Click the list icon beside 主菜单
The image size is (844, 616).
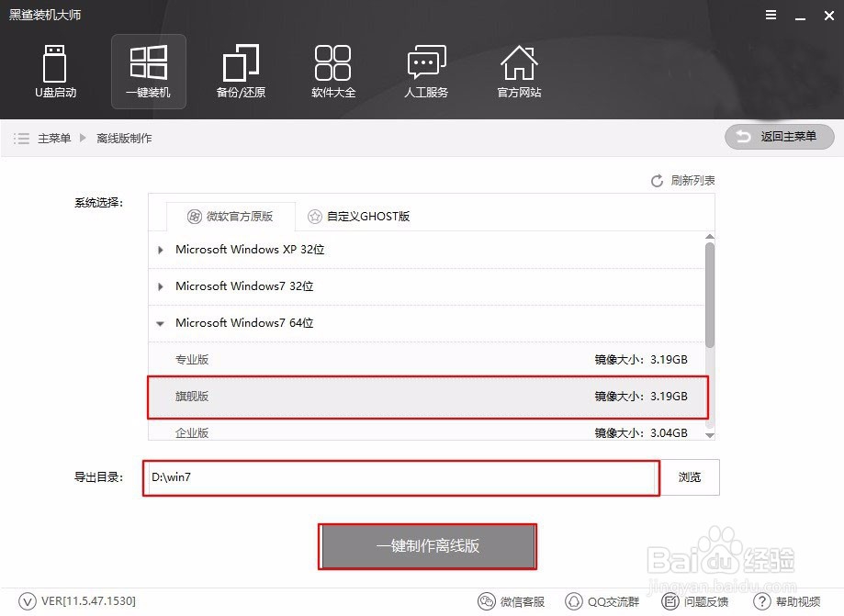click(21, 139)
